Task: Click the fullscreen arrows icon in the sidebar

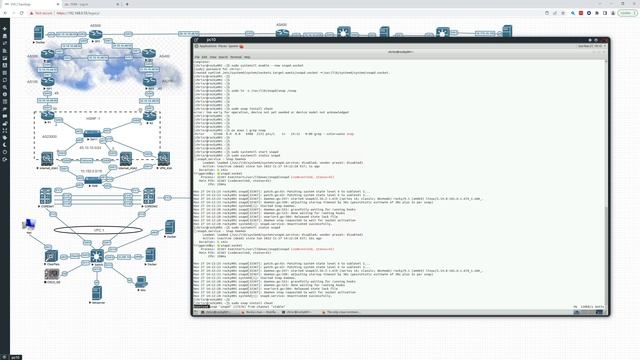Action: tap(4, 131)
